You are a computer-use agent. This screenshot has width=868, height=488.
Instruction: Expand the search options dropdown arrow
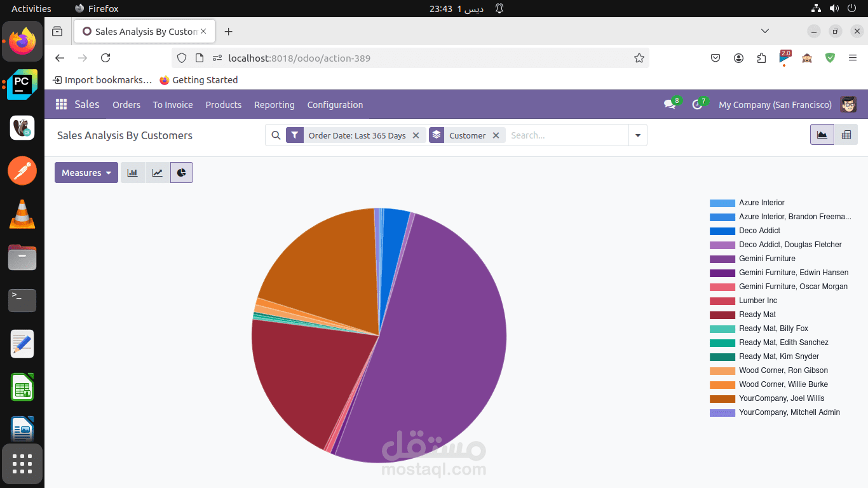(x=637, y=135)
